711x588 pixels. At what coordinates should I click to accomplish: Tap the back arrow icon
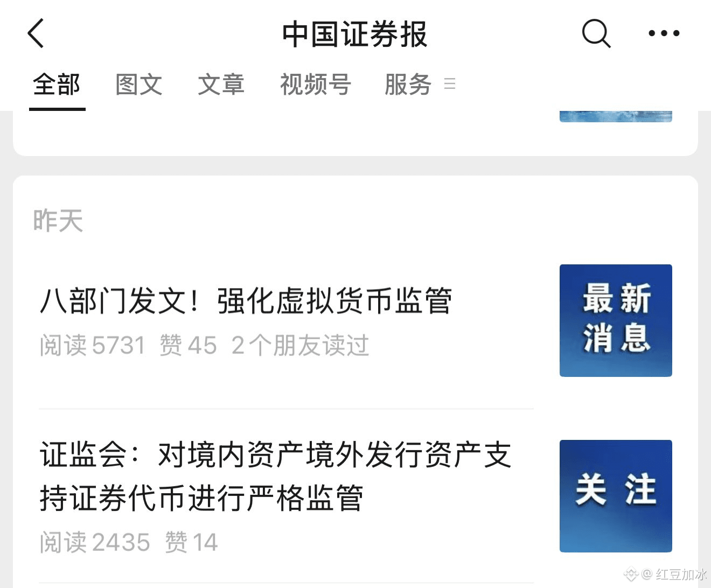point(36,33)
